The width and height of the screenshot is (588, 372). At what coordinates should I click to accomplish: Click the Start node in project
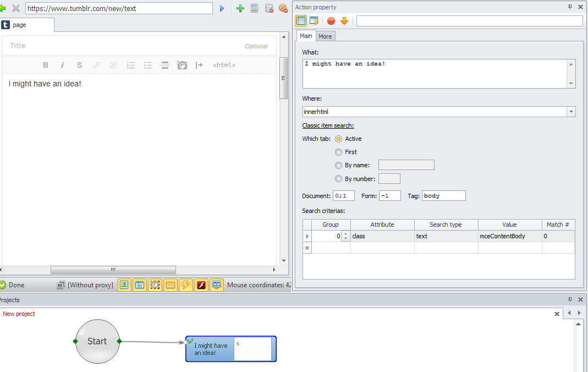pos(97,341)
